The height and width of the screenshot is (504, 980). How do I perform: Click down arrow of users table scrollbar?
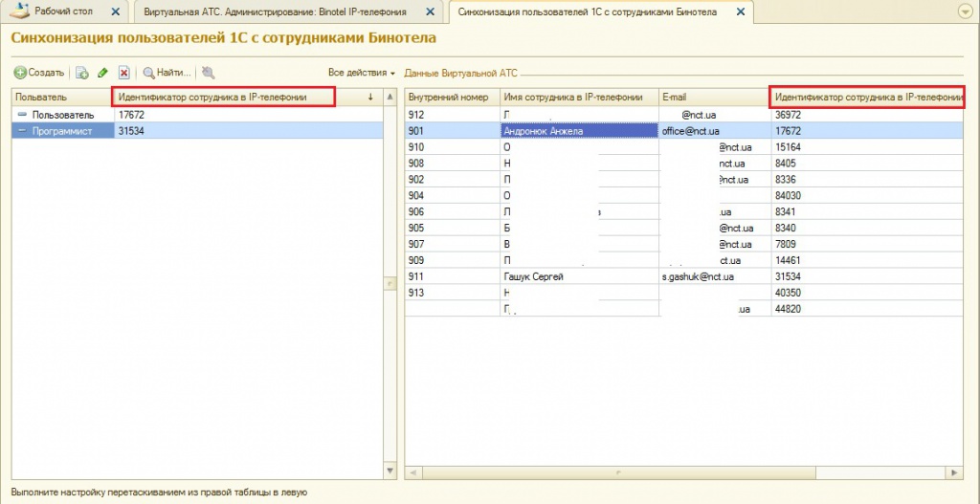pos(390,471)
